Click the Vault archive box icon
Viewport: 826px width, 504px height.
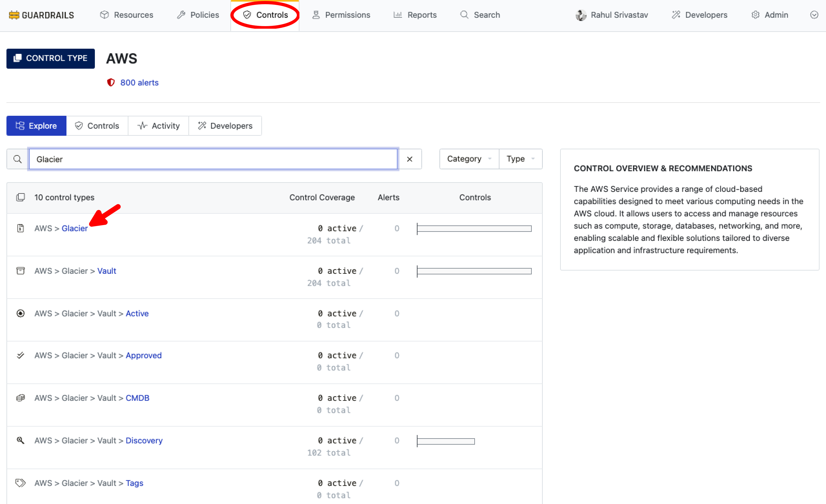(20, 271)
